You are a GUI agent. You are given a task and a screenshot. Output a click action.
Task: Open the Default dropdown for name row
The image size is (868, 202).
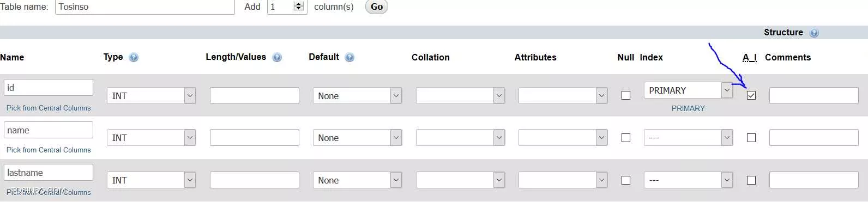click(357, 138)
